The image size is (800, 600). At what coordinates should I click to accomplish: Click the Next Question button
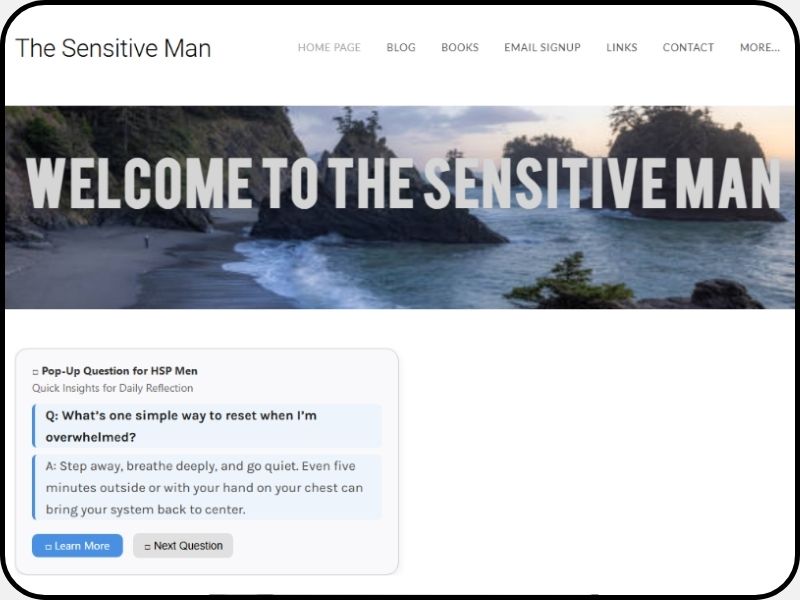[183, 546]
